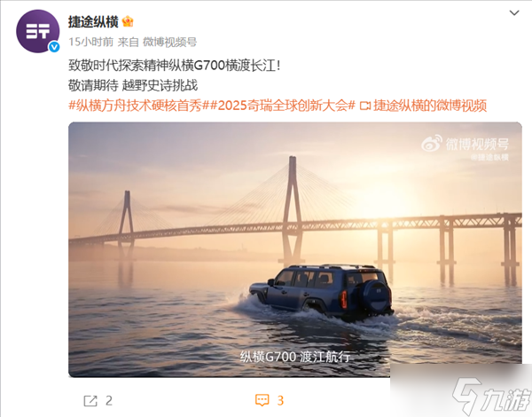This screenshot has width=532, height=417.
Task: Open comments via the orange comment icon
Action: coord(262,400)
